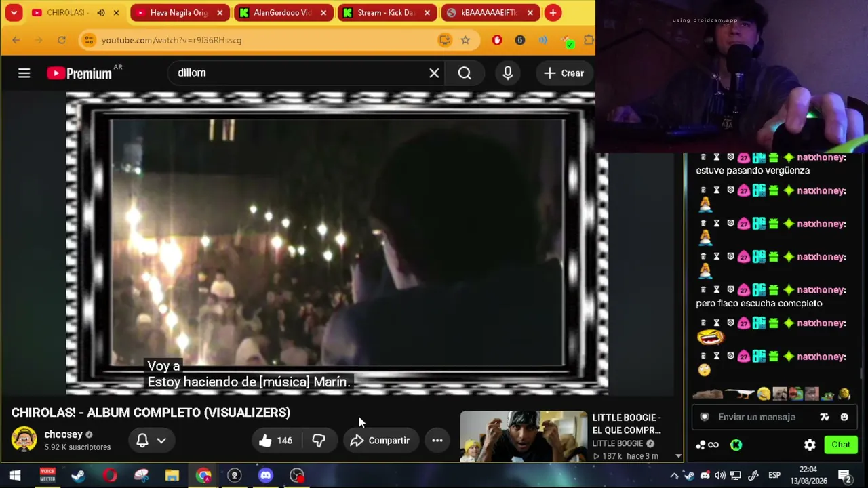This screenshot has height=488, width=868.
Task: Reload the current YouTube page
Action: click(61, 40)
